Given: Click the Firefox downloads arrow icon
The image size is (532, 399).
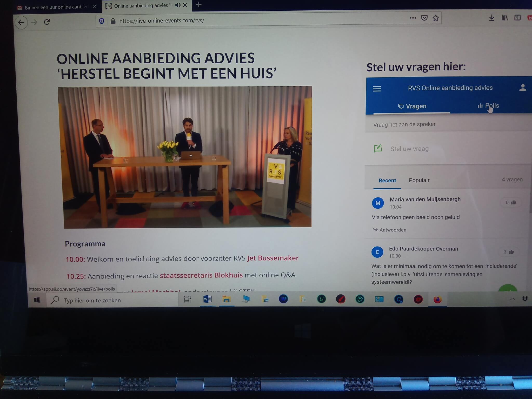Looking at the screenshot, I should pos(491,18).
